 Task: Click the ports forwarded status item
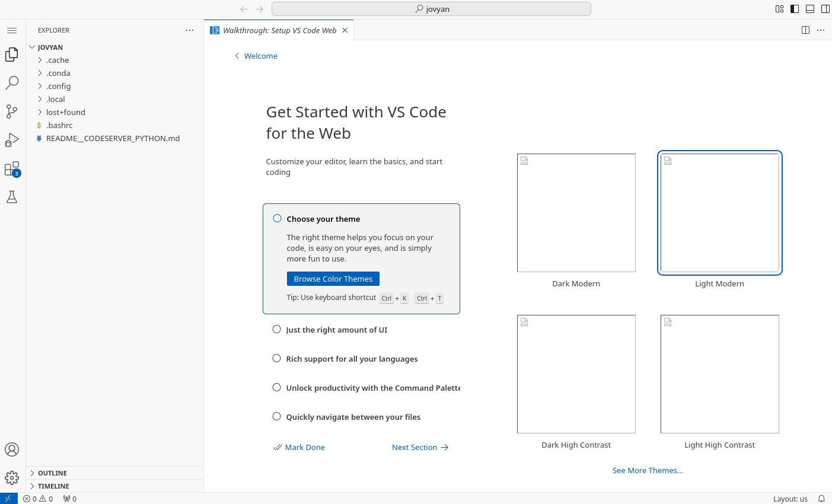70,499
